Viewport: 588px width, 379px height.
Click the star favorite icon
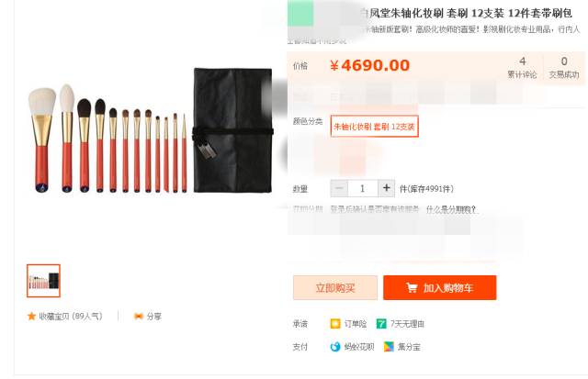[31, 316]
